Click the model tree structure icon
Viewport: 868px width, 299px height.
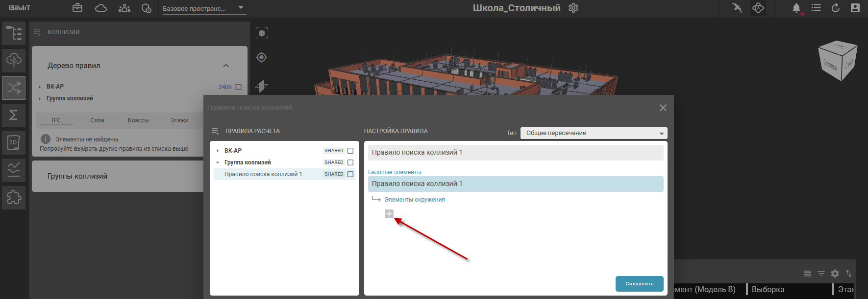tap(14, 33)
